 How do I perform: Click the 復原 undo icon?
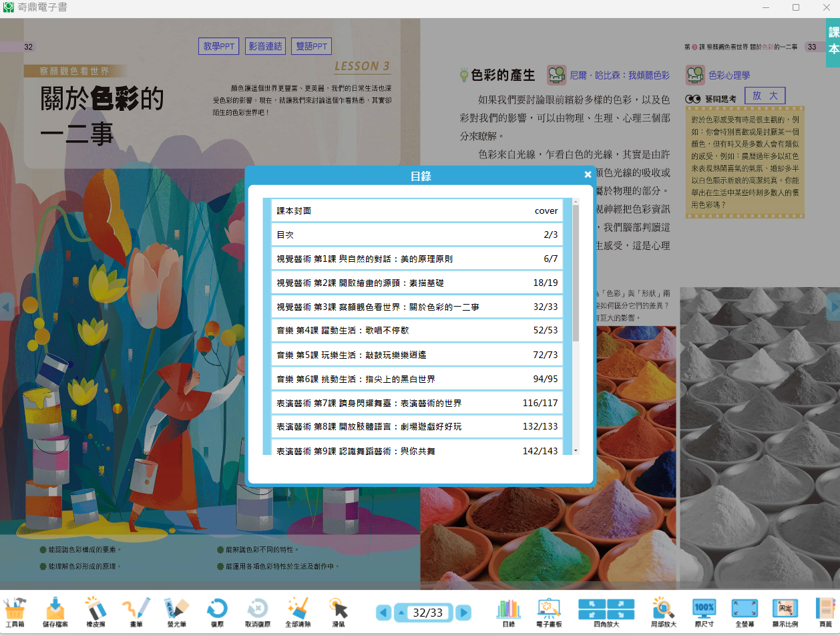point(217,611)
